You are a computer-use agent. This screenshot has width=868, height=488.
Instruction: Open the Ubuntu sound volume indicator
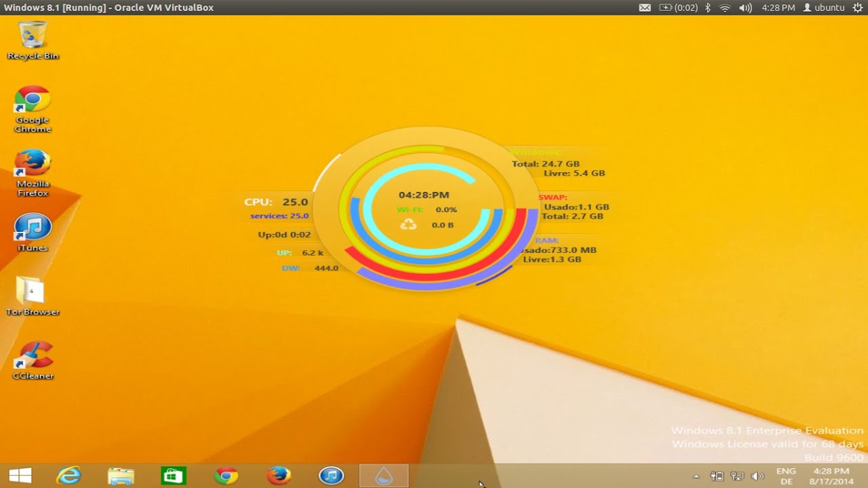pyautogui.click(x=745, y=7)
